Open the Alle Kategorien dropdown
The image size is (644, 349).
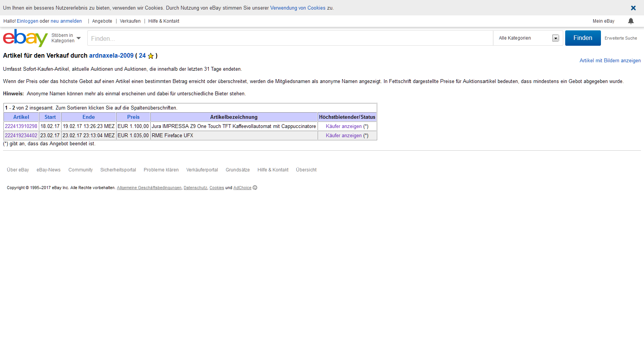click(x=528, y=38)
